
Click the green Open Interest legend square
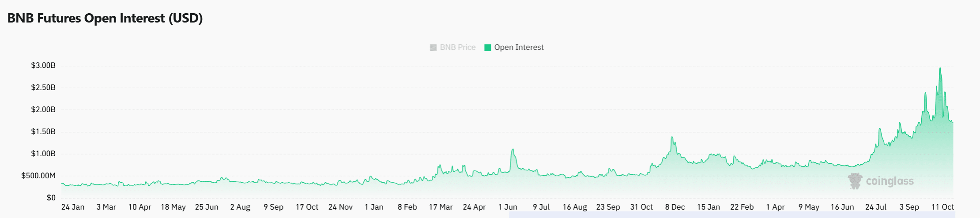click(x=488, y=48)
